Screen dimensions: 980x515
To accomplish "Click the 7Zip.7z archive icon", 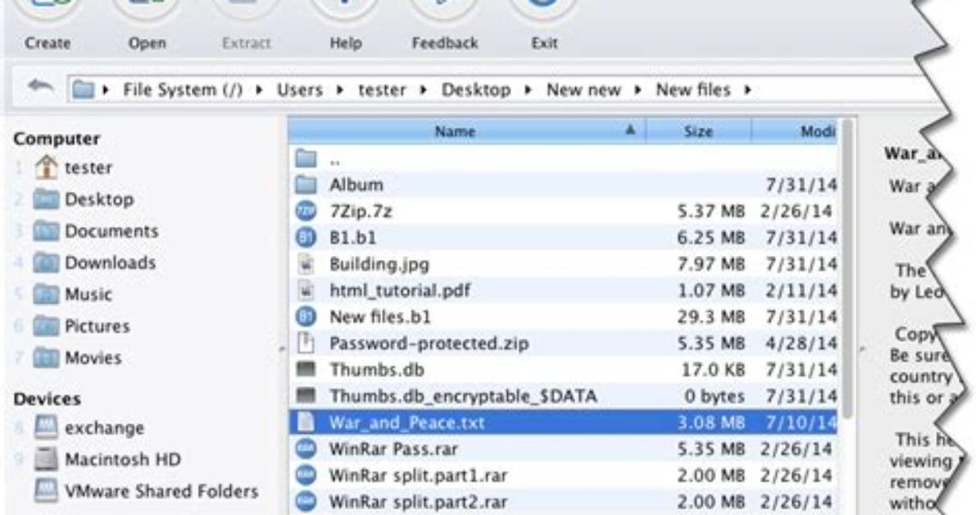I will [x=306, y=211].
